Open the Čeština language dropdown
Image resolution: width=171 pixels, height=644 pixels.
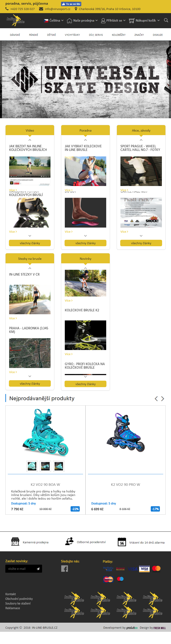coord(54,20)
